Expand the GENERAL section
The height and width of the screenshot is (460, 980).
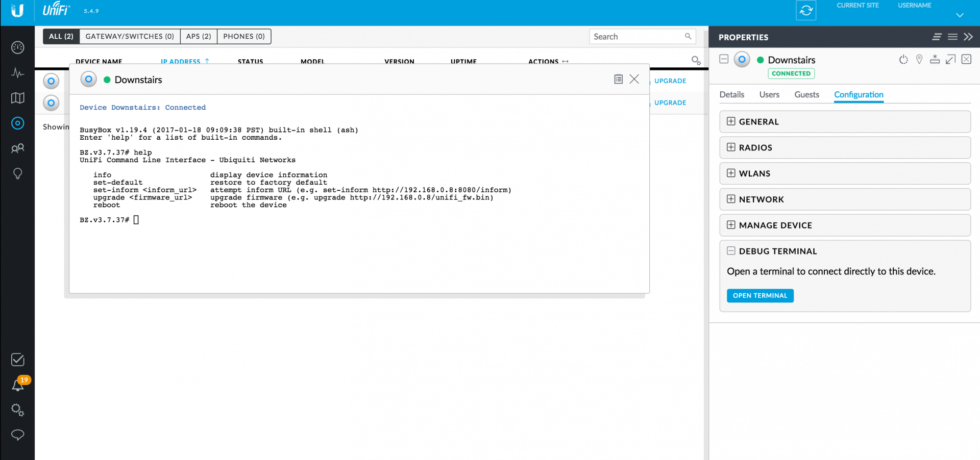731,121
